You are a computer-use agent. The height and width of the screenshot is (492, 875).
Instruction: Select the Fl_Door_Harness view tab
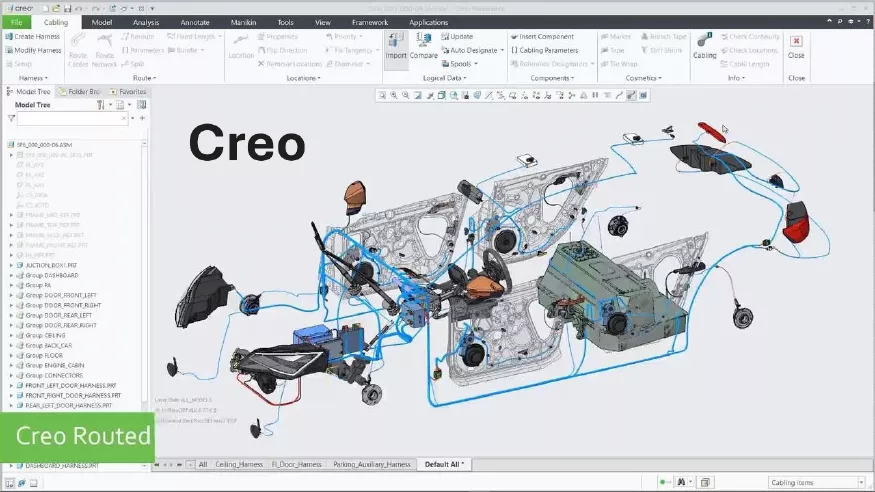pos(296,464)
